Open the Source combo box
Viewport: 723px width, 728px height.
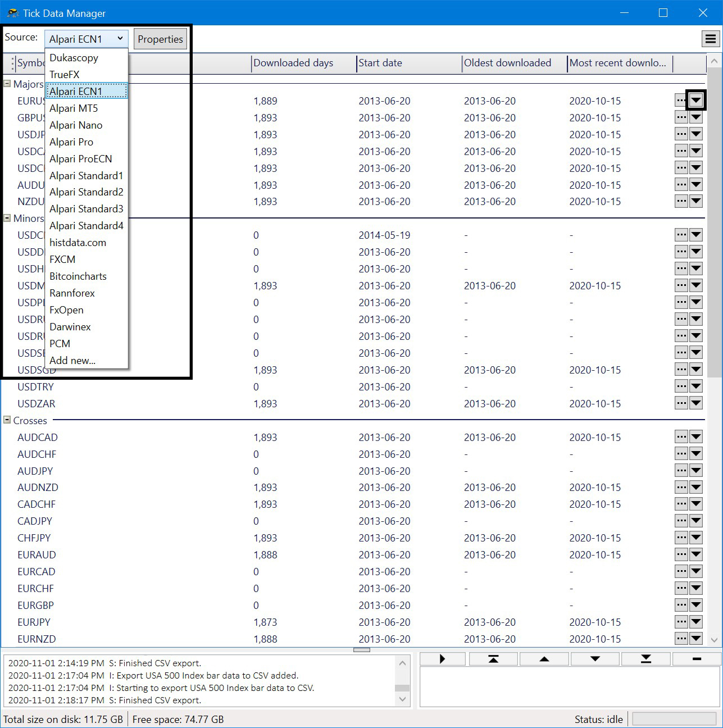[87, 39]
